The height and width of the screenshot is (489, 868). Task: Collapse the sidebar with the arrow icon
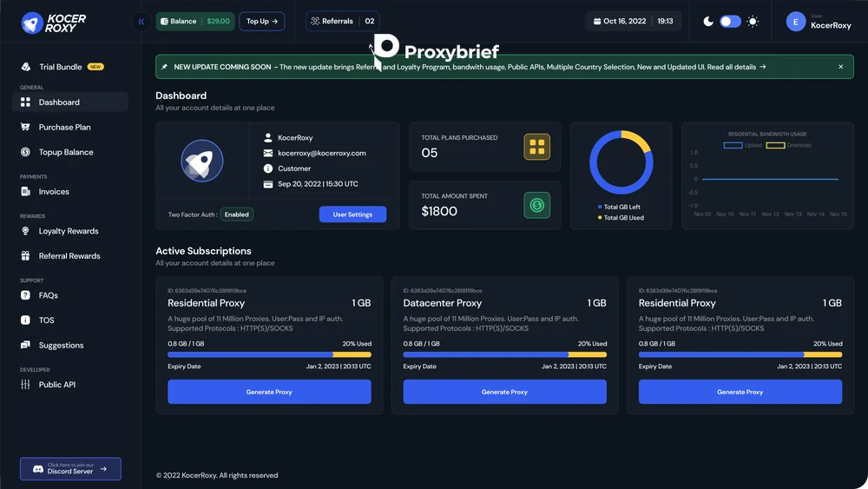coord(141,22)
